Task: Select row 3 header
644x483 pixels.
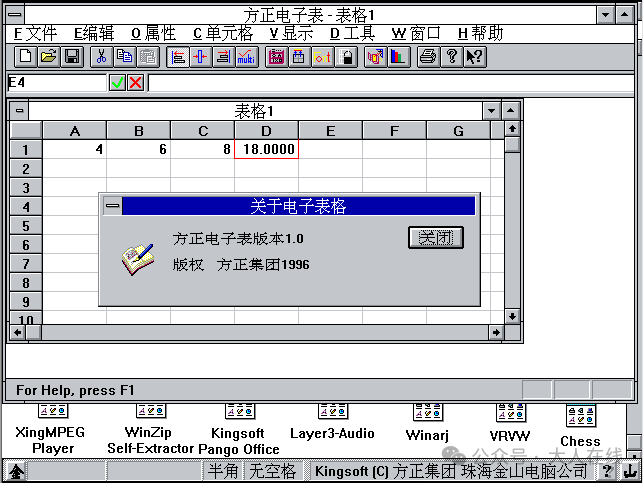Action: pyautogui.click(x=26, y=188)
